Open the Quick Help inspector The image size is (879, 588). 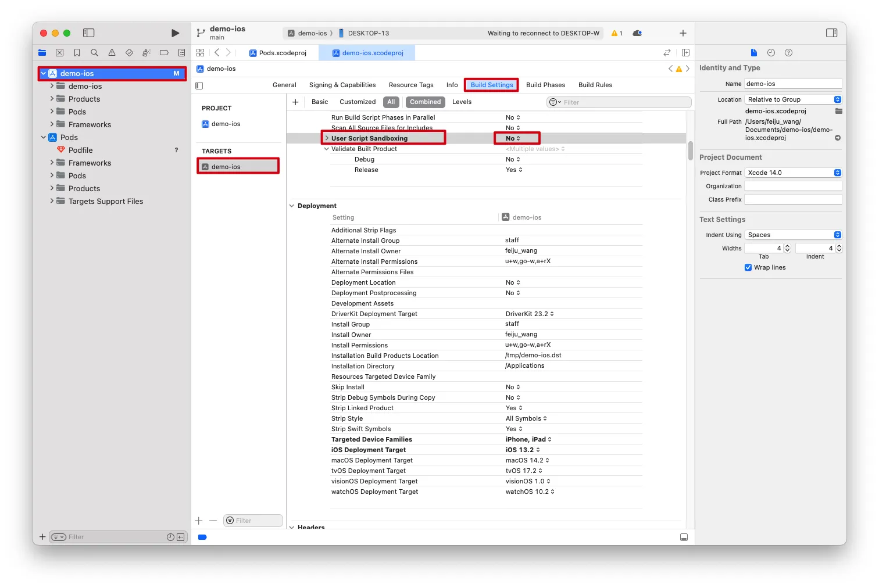click(788, 53)
